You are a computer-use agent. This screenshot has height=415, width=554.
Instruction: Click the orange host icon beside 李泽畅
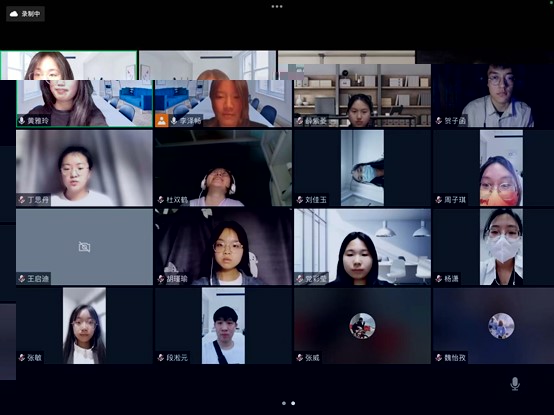pos(161,120)
